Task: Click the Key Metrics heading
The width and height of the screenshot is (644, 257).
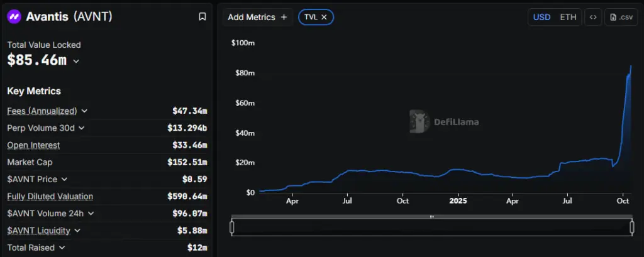Action: 34,91
